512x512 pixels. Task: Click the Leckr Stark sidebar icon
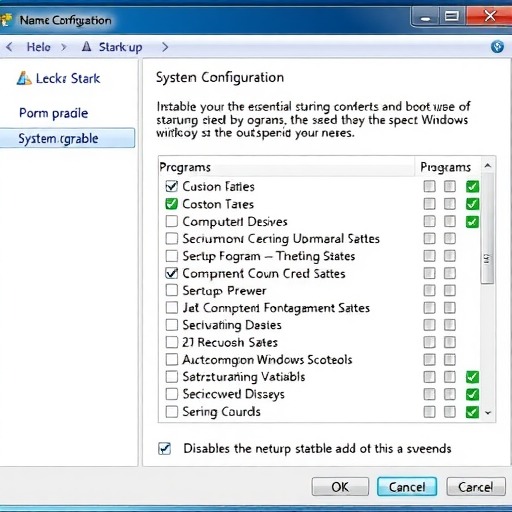pyautogui.click(x=24, y=78)
